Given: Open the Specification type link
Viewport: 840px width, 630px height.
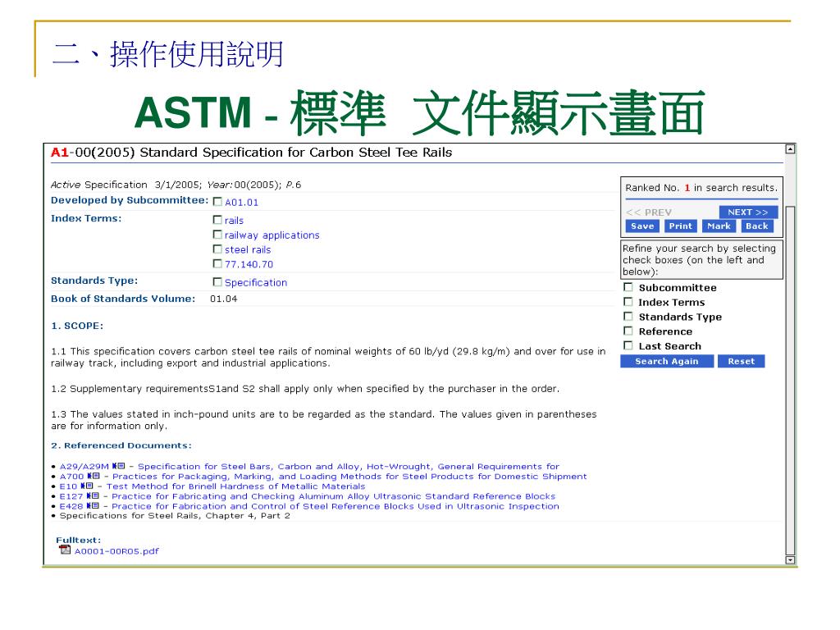Looking at the screenshot, I should (256, 282).
